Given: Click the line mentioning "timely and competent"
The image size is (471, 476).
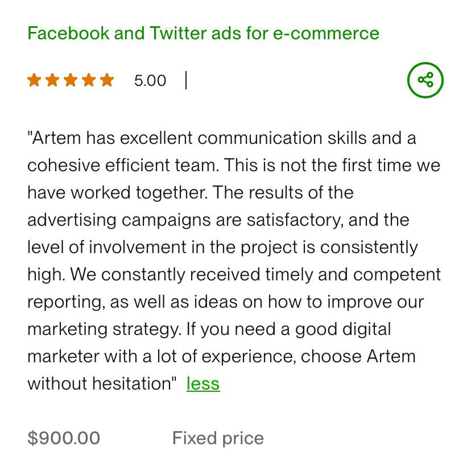Looking at the screenshot, I should [x=234, y=275].
